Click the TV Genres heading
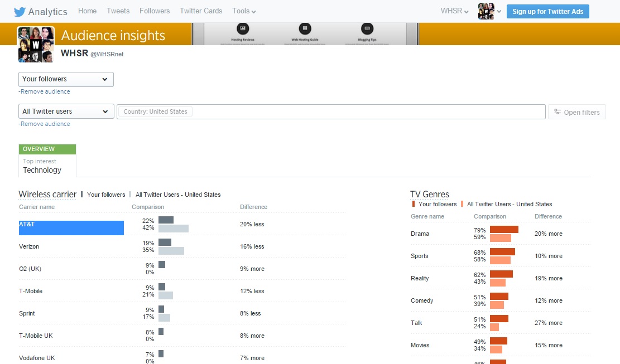620x364 pixels. tap(429, 194)
